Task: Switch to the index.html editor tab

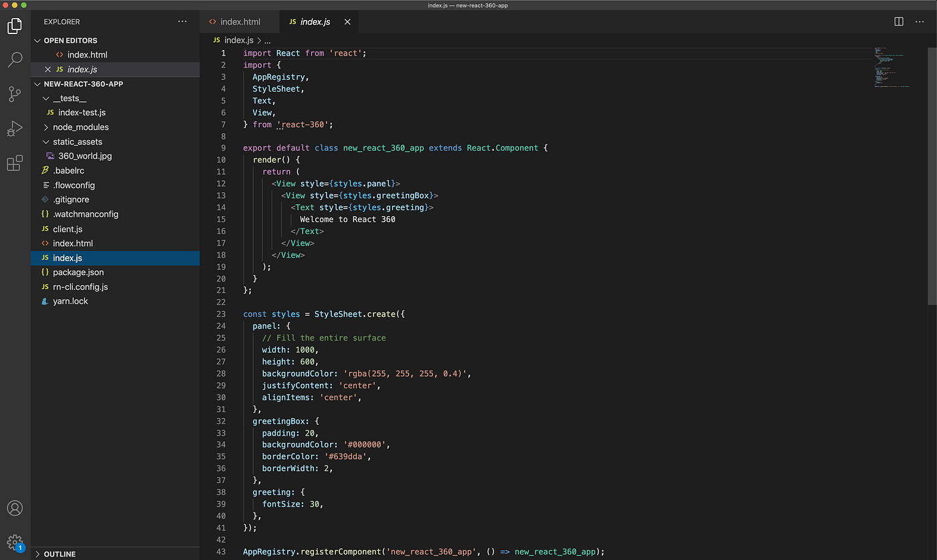Action: pos(240,22)
